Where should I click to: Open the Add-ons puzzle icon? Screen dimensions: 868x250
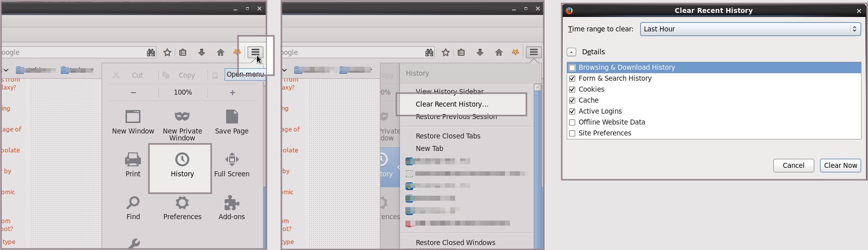232,203
